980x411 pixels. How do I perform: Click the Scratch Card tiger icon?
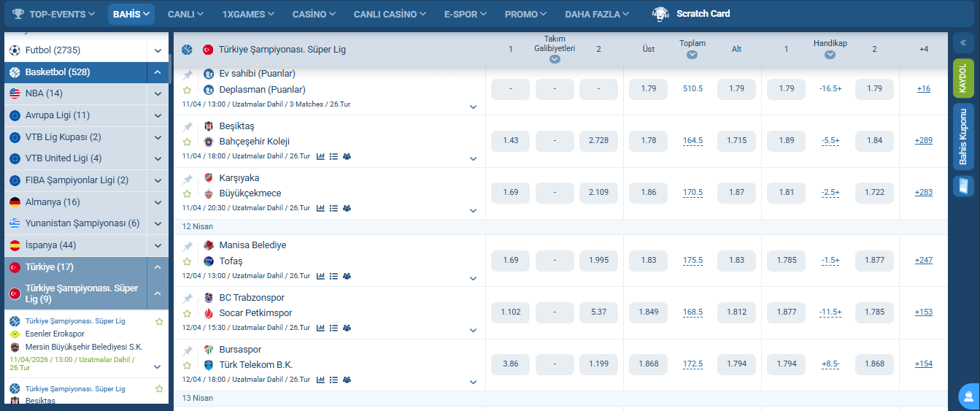tap(661, 14)
